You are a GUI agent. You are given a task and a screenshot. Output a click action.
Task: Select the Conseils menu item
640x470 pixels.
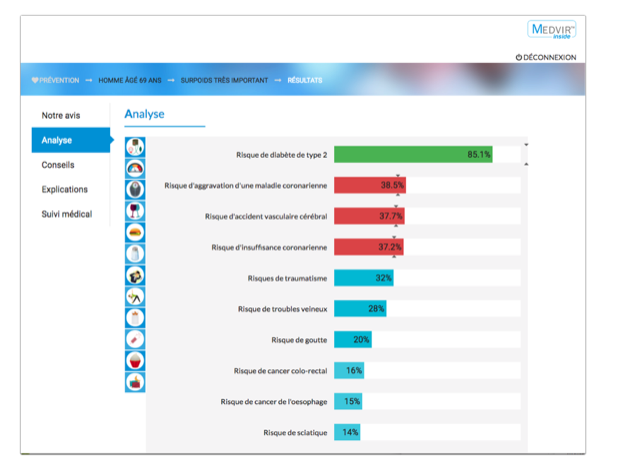click(58, 165)
